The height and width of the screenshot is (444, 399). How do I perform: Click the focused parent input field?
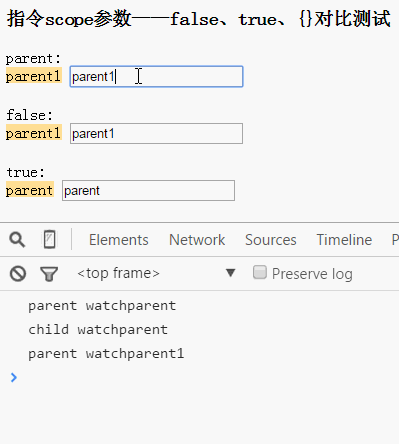[156, 77]
